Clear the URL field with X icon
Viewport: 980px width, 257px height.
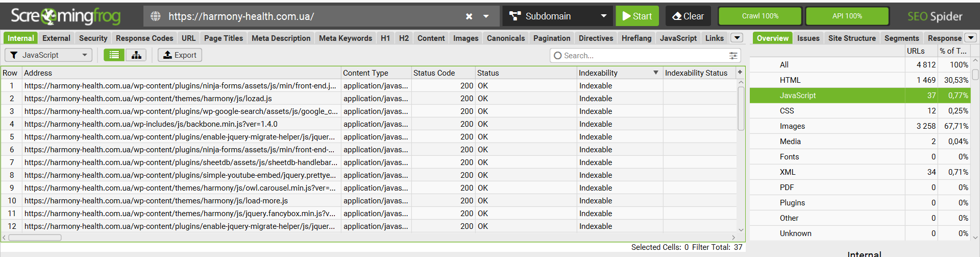(469, 16)
